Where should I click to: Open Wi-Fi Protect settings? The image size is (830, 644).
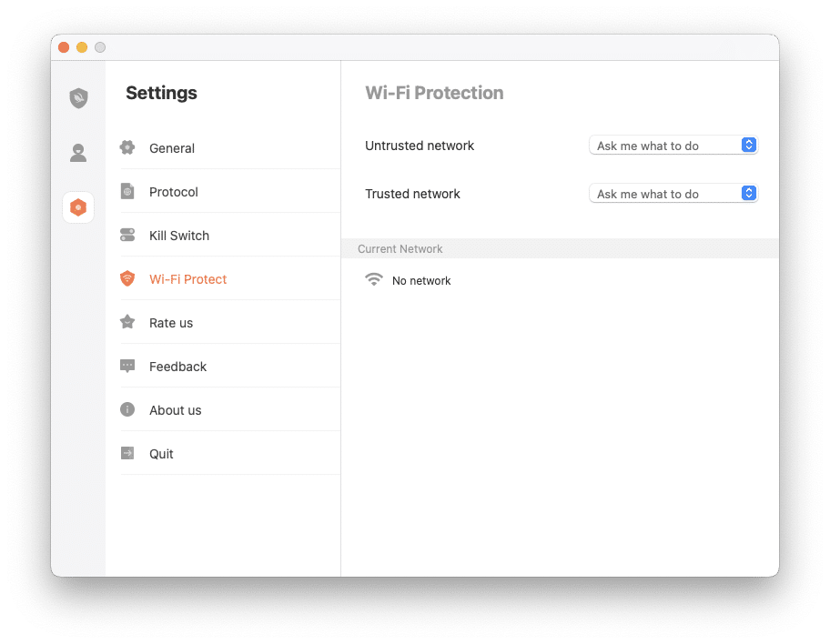pos(187,278)
